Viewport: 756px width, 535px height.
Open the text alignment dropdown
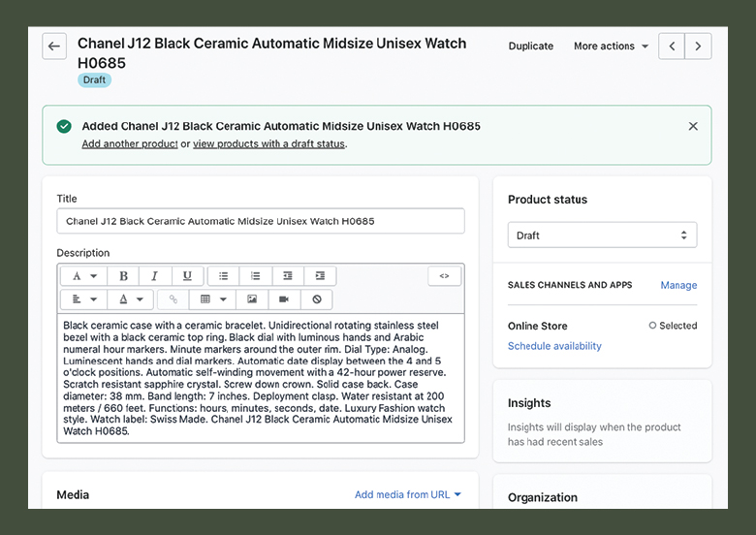[x=84, y=299]
